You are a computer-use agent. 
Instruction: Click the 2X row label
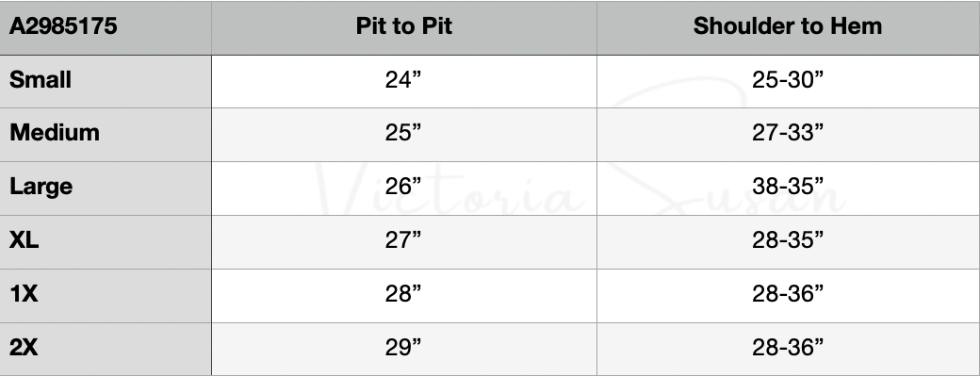tap(24, 348)
